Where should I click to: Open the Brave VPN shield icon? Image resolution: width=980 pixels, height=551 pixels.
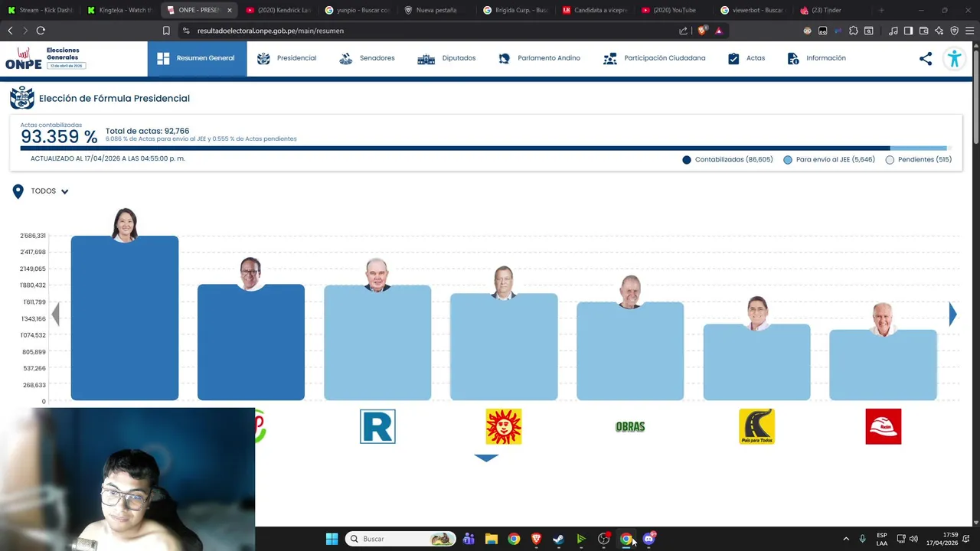tap(955, 31)
